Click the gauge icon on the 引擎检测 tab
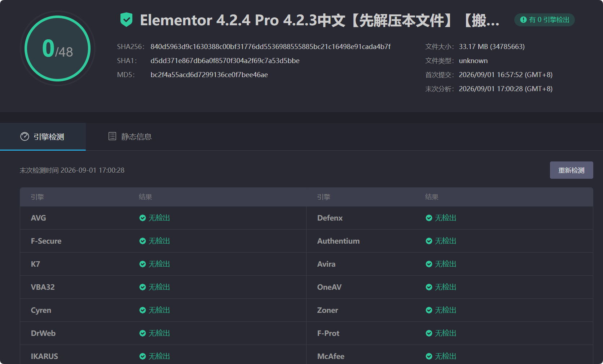This screenshot has height=364, width=603. [x=25, y=137]
